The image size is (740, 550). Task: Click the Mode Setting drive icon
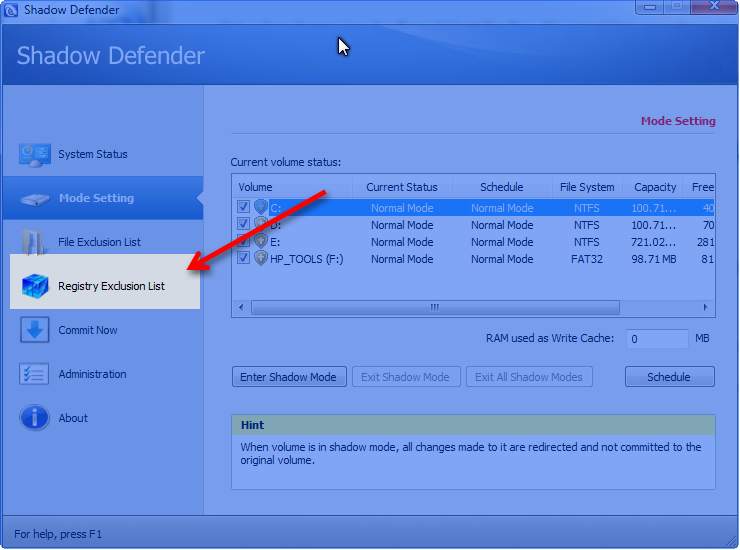click(34, 199)
